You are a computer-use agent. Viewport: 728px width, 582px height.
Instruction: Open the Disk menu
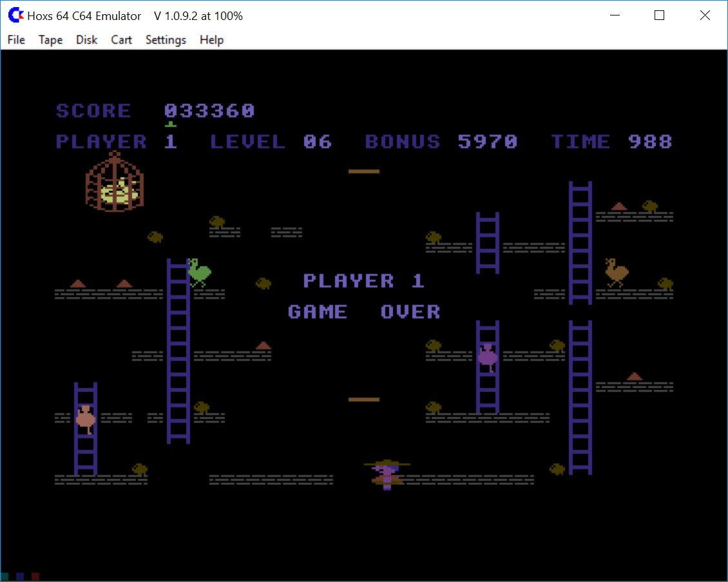(86, 40)
